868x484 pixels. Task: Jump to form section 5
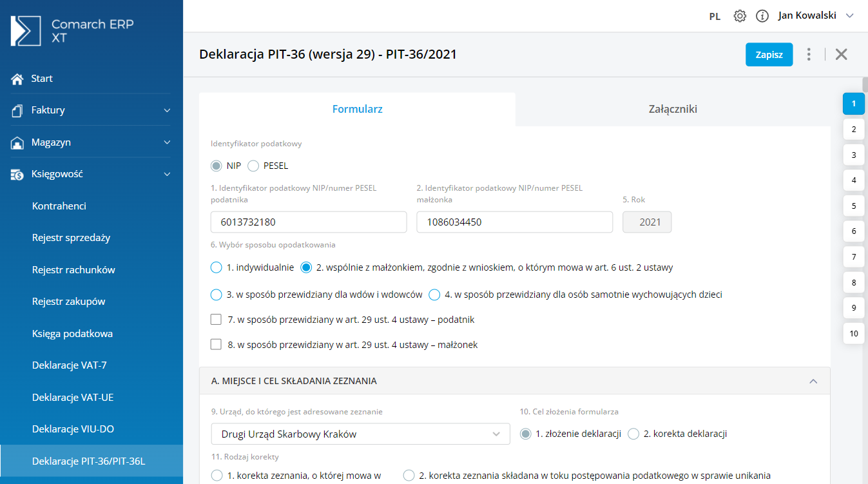[x=853, y=206]
